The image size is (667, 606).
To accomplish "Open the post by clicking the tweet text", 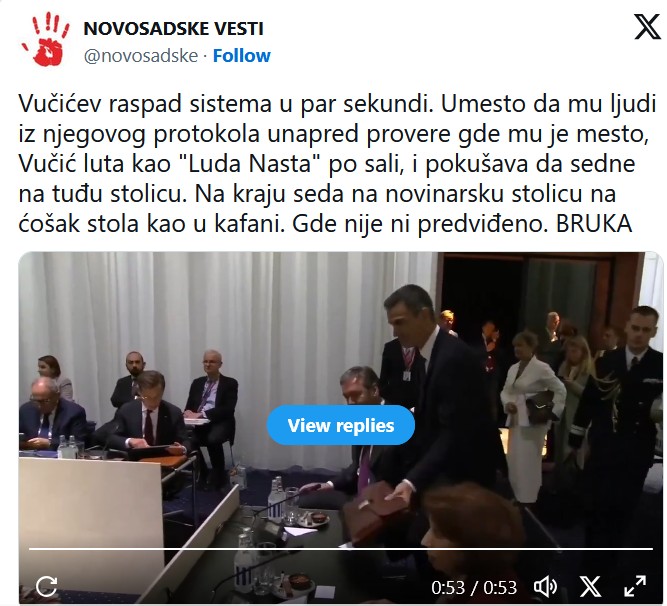I will [336, 164].
